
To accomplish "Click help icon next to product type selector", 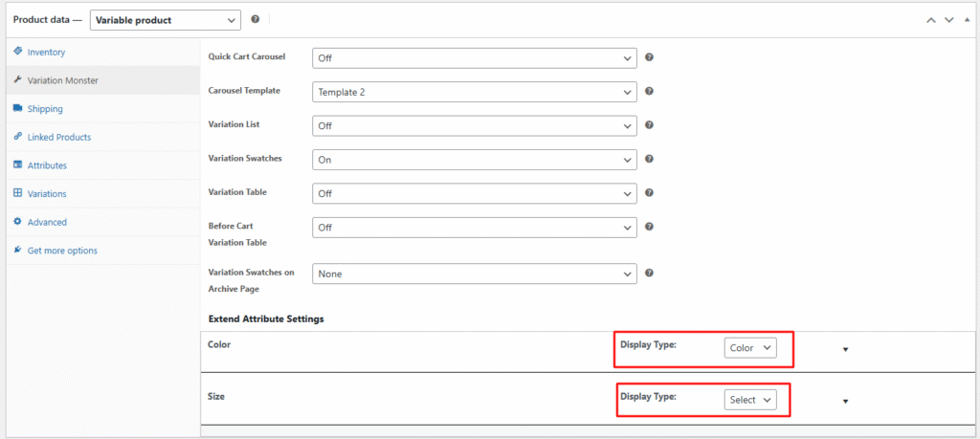I will [255, 19].
